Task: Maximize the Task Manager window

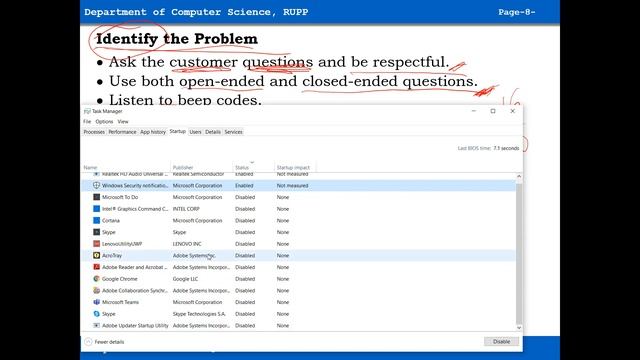Action: click(493, 111)
